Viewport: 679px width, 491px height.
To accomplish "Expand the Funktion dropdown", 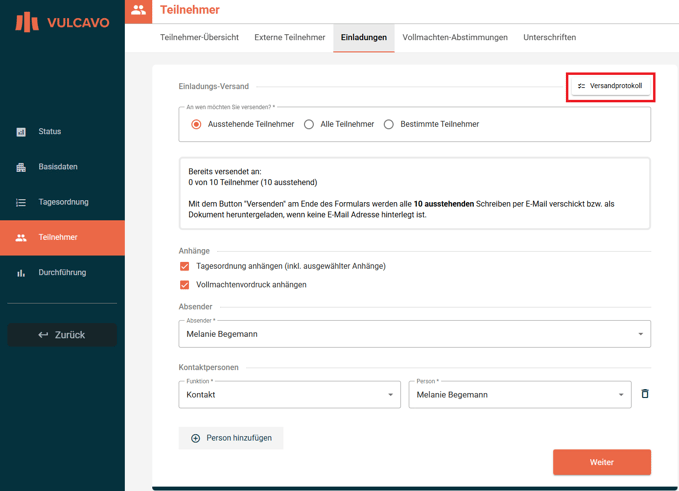I will (x=289, y=395).
